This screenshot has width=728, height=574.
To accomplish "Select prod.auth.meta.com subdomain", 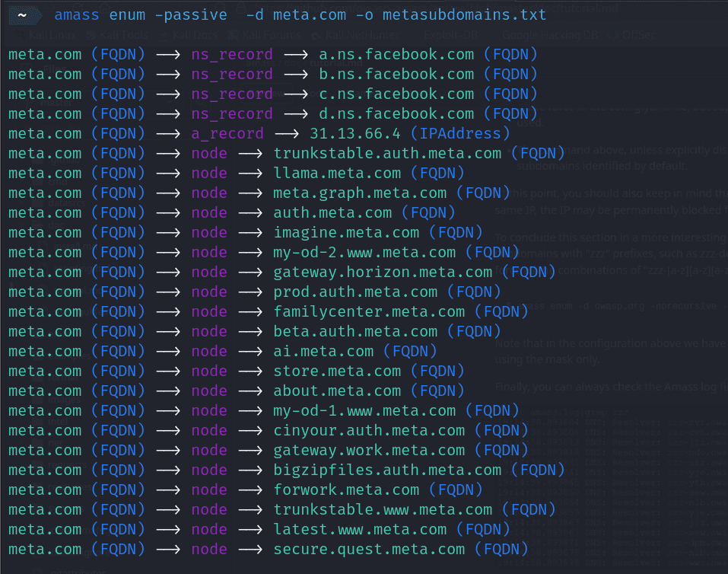I will (355, 292).
